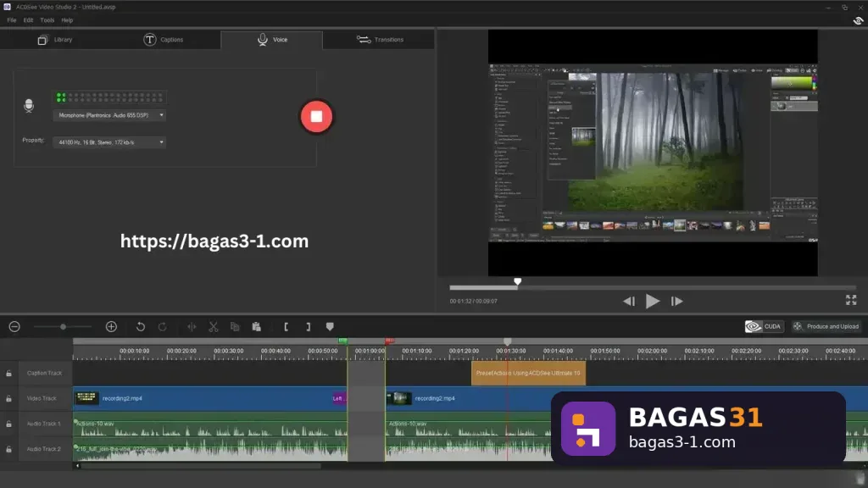Screen dimensions: 868x488
Task: Play the video preview
Action: (652, 301)
